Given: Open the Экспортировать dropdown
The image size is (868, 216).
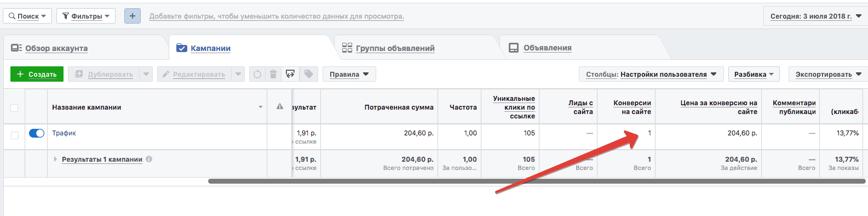Looking at the screenshot, I should (828, 74).
